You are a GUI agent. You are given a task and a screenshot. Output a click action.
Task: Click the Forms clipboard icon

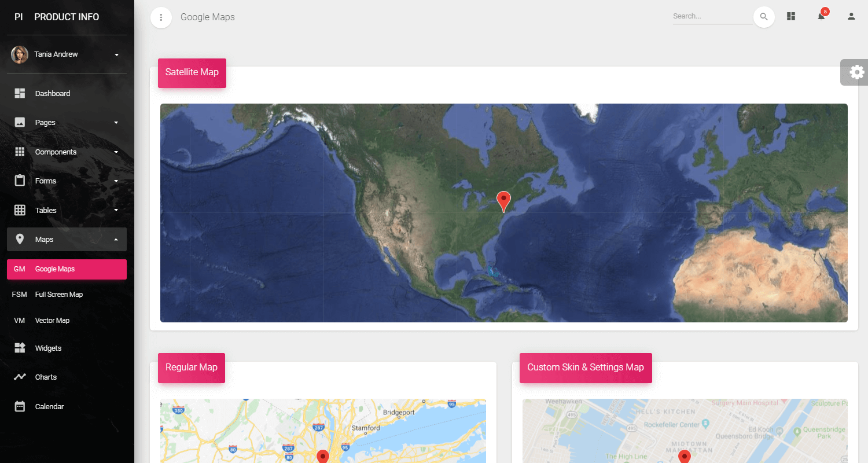pos(20,181)
